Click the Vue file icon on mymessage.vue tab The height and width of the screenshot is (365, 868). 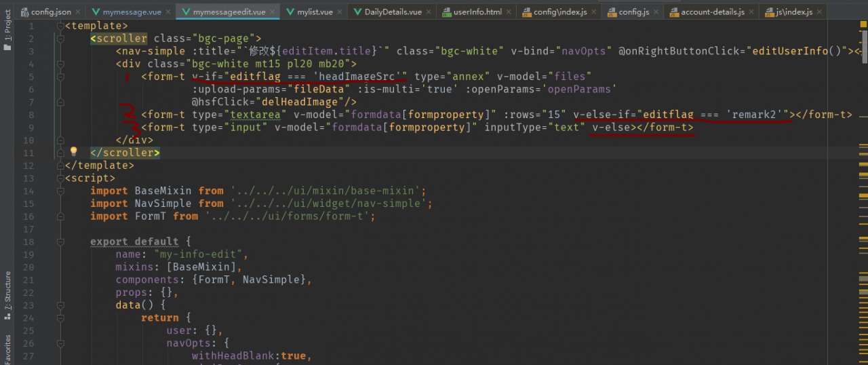point(96,12)
